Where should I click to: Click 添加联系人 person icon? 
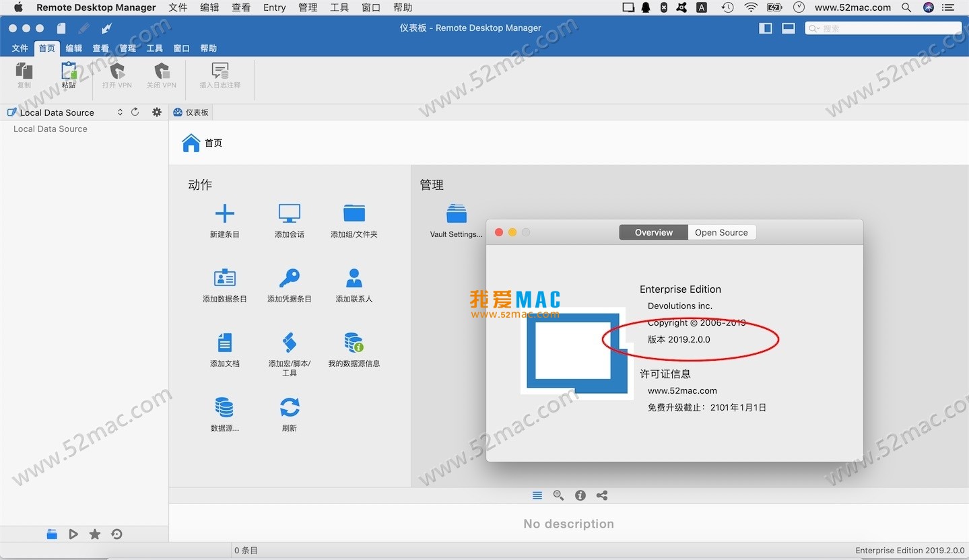(x=354, y=278)
